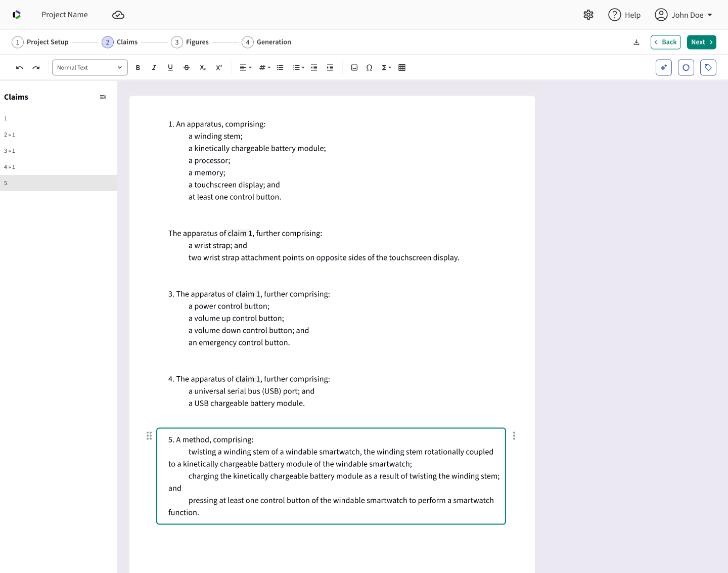Click the Next button
The height and width of the screenshot is (573, 728).
click(x=702, y=42)
